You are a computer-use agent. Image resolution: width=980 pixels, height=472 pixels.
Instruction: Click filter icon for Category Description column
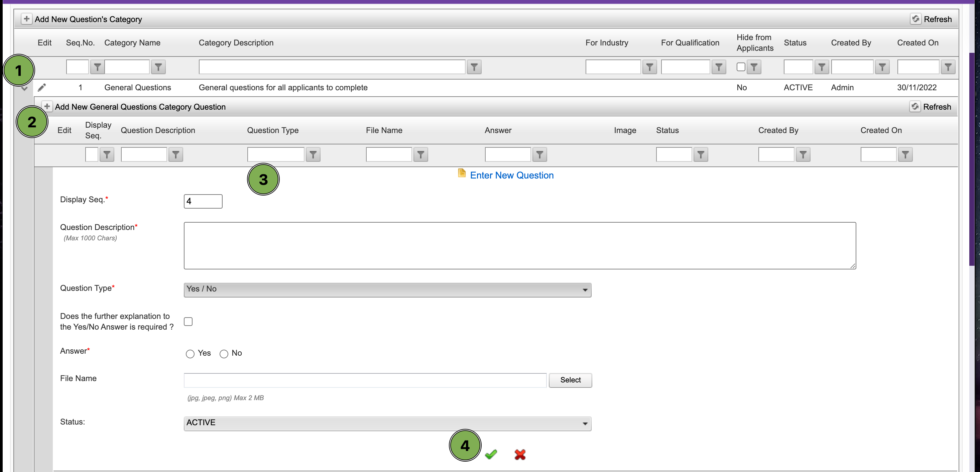pos(474,67)
